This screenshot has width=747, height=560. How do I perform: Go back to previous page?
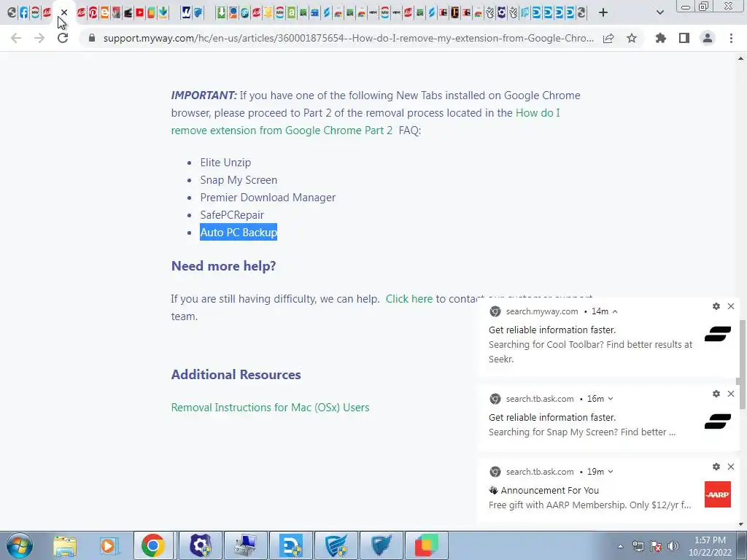(x=16, y=38)
